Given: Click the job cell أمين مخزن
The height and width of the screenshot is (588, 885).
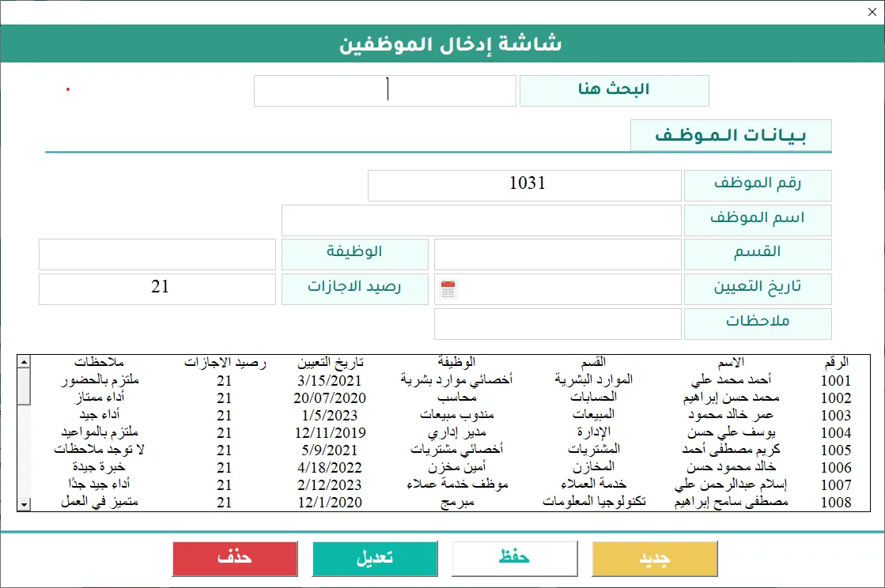Looking at the screenshot, I should [456, 467].
